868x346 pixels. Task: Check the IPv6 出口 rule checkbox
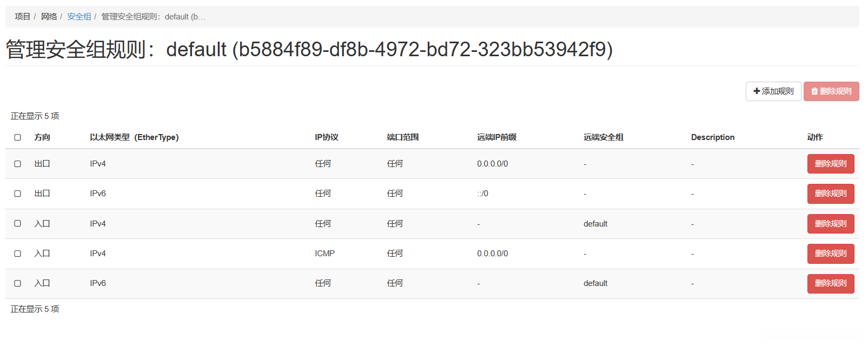[18, 194]
